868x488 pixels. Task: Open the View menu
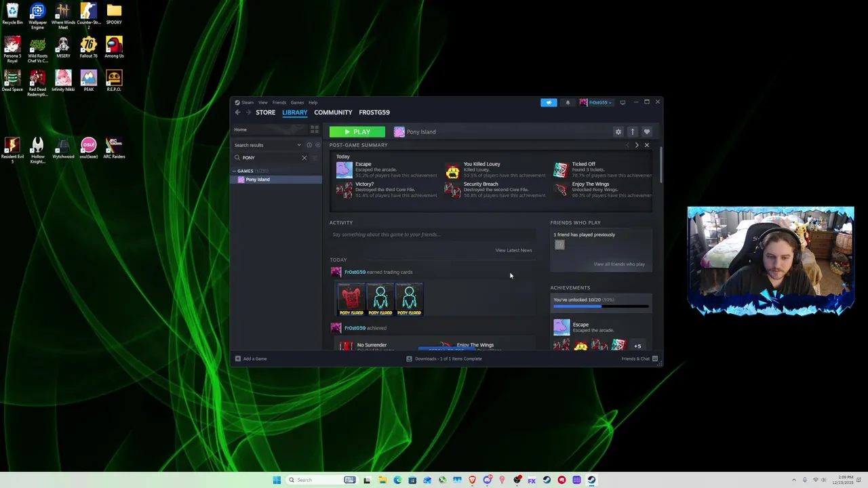[x=262, y=102]
